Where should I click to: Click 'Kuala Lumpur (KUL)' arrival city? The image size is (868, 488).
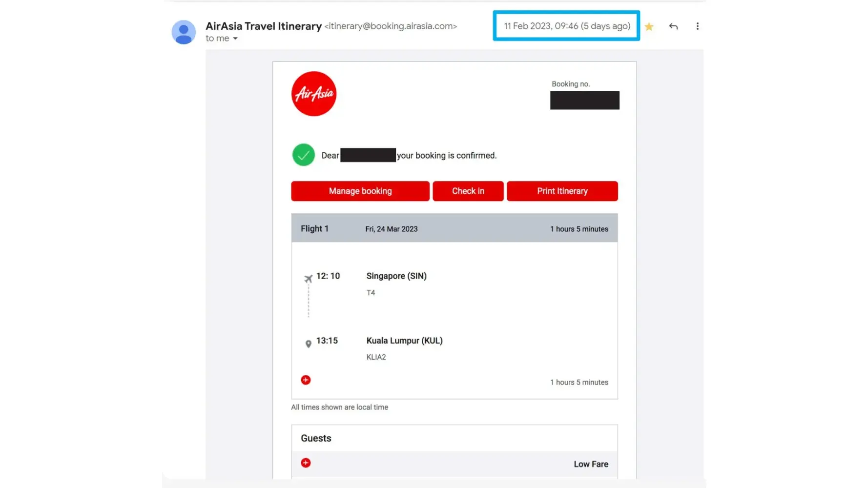point(405,341)
